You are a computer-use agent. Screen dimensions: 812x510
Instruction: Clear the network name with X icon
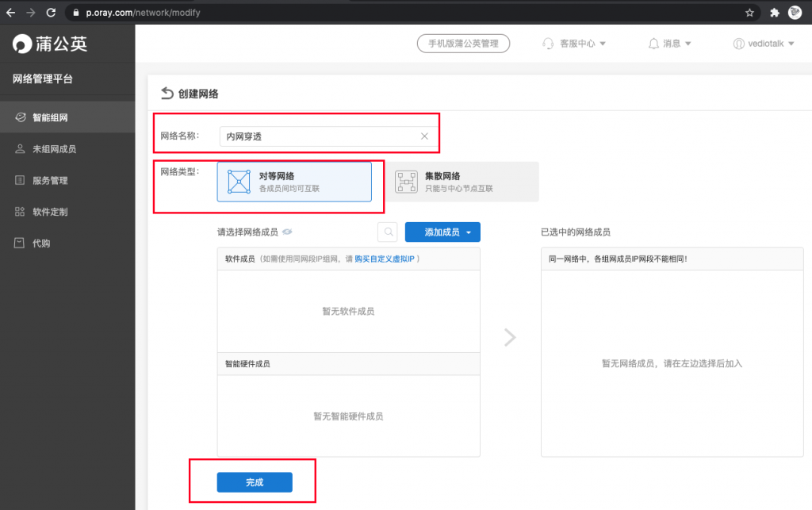[x=424, y=136]
